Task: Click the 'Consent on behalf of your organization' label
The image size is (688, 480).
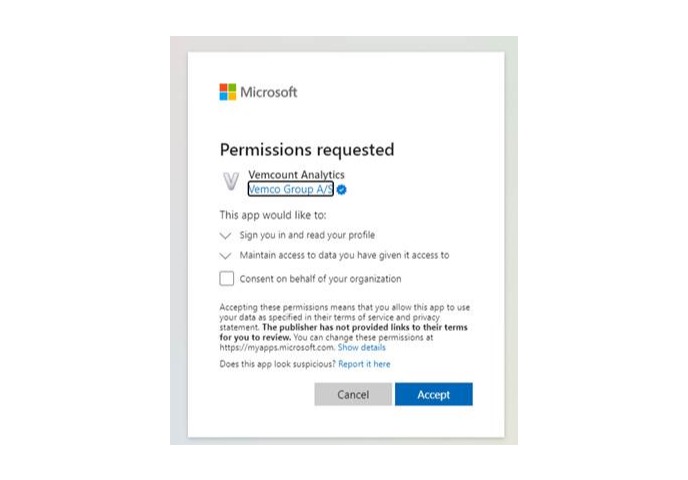Action: coord(320,279)
